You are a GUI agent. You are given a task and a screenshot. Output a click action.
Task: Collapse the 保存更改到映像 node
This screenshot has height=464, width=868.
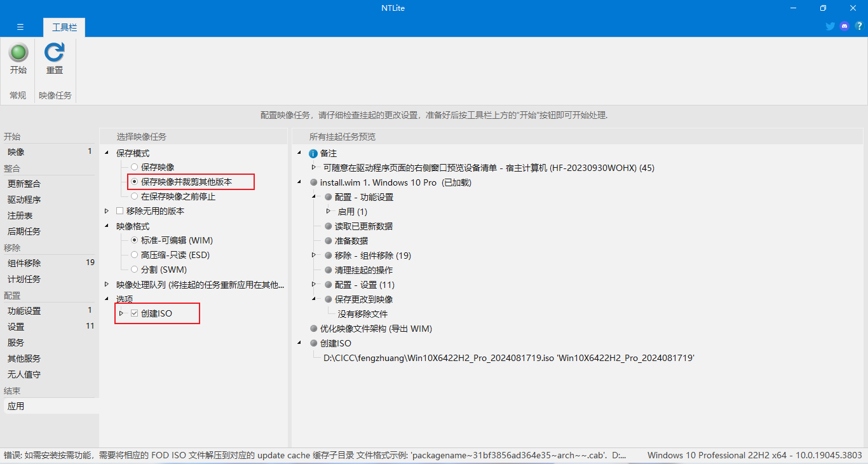(314, 299)
